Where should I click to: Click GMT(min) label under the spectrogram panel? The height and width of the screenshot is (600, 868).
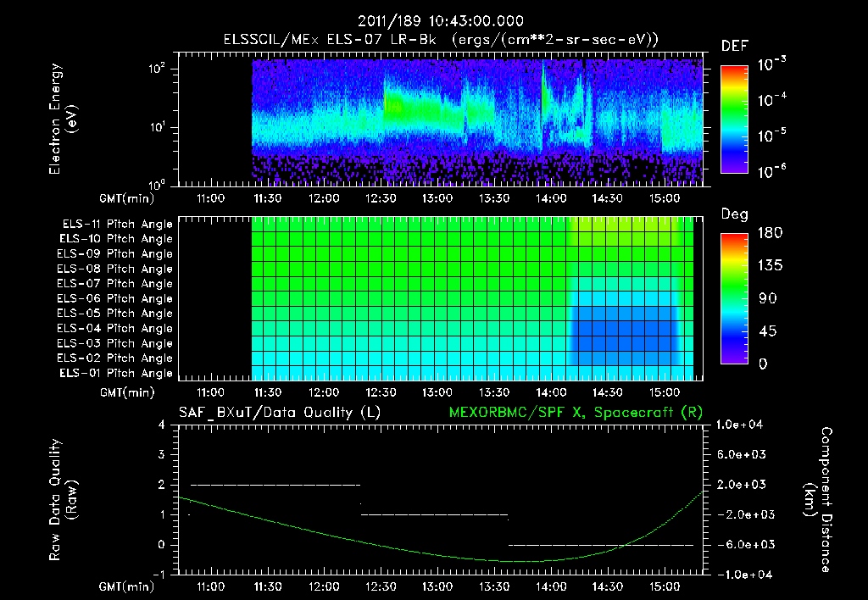pos(127,198)
